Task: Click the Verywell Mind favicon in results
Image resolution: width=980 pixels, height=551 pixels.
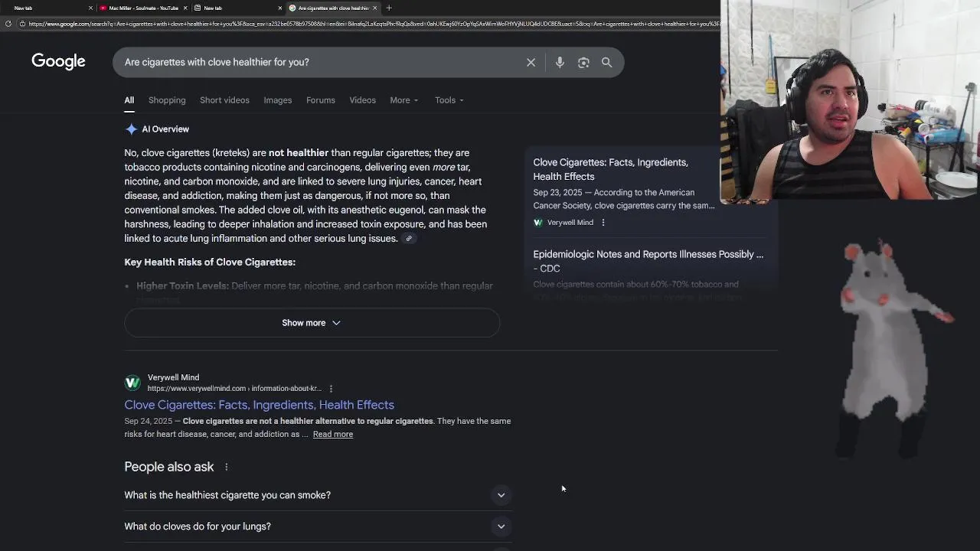Action: point(132,383)
